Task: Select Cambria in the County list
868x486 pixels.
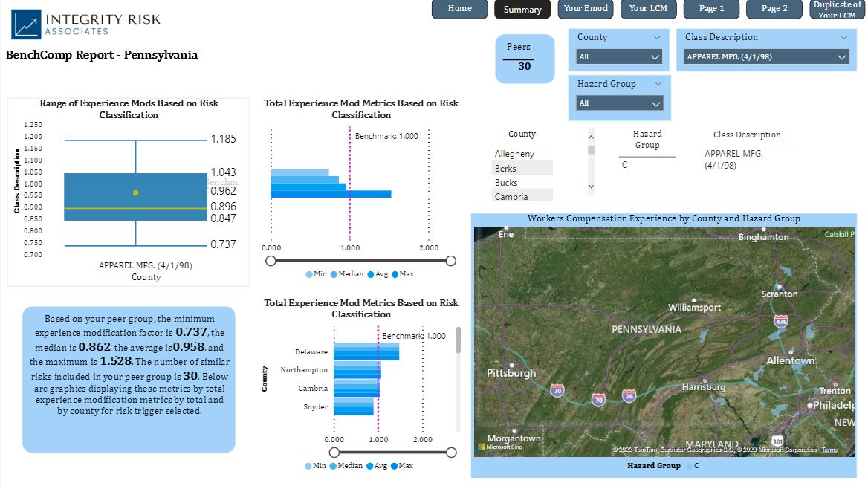Action: click(x=522, y=197)
